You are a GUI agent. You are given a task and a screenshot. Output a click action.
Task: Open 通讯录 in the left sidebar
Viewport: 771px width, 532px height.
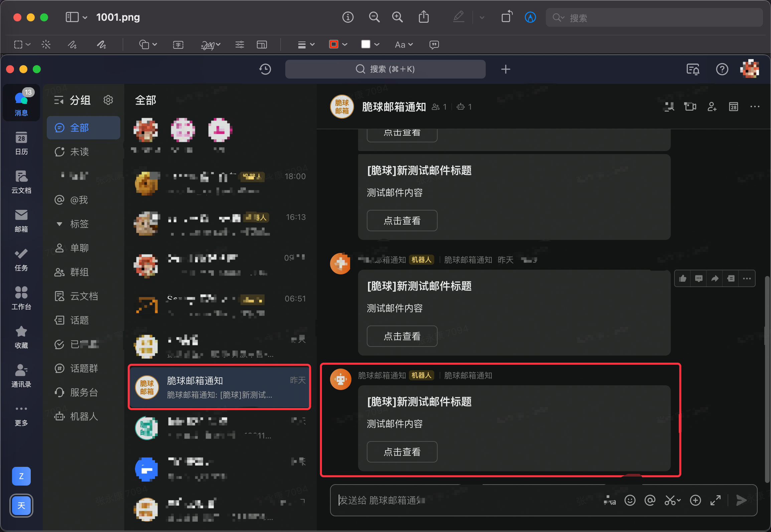21,376
